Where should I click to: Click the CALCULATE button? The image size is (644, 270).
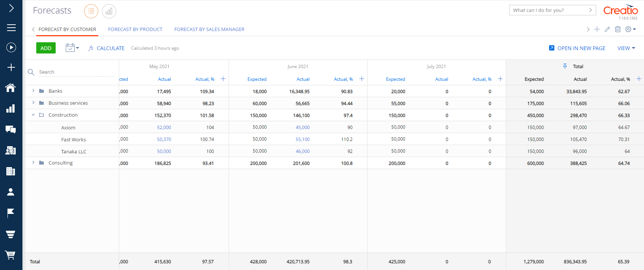click(x=106, y=48)
